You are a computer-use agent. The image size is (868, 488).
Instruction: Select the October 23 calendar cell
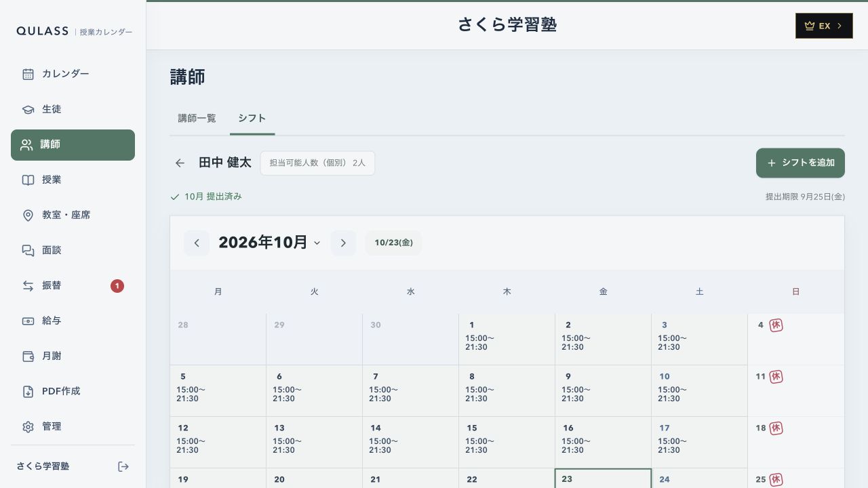pyautogui.click(x=603, y=479)
